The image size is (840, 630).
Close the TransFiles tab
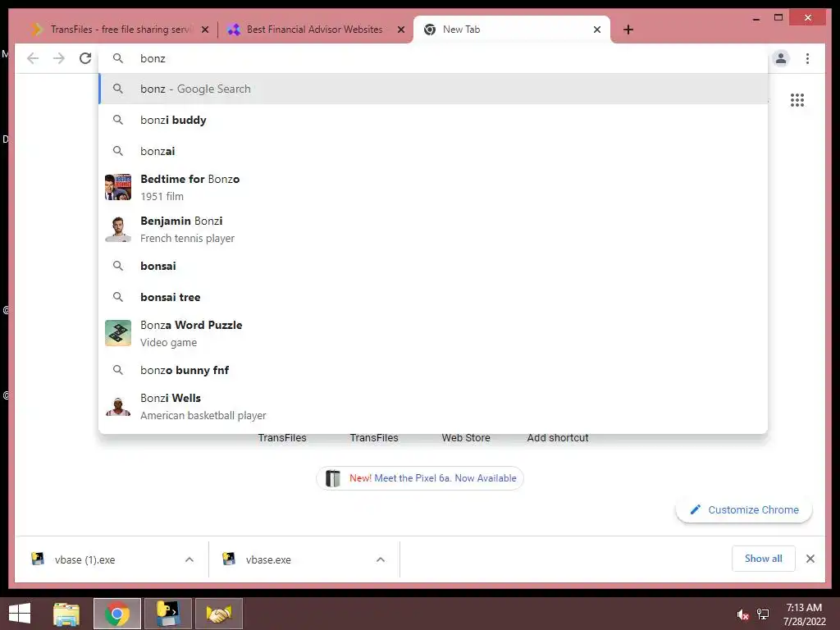click(205, 30)
